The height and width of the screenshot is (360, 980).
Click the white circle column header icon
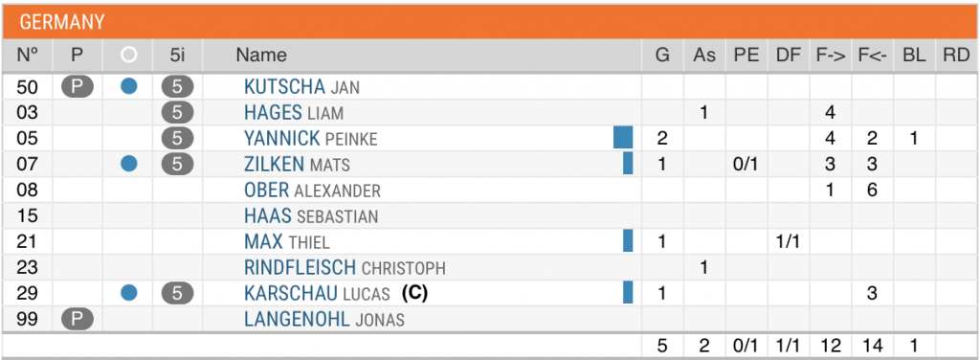(129, 55)
